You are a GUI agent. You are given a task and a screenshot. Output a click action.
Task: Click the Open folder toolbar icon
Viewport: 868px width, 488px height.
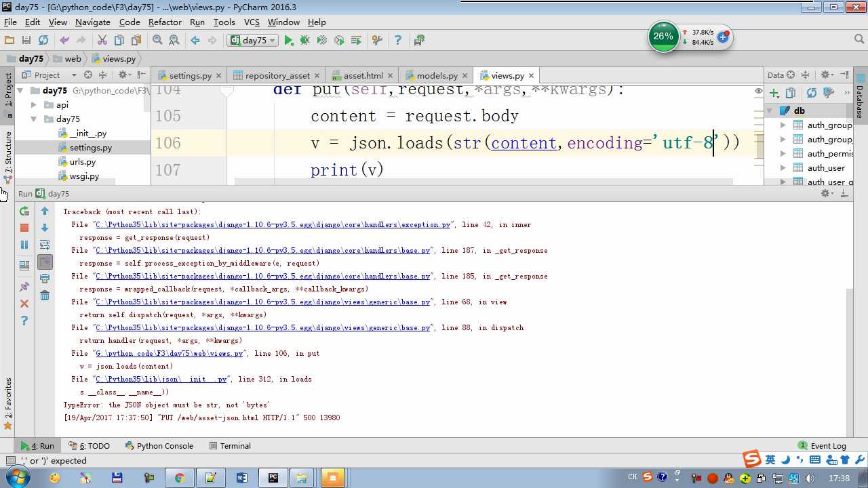pyautogui.click(x=9, y=41)
